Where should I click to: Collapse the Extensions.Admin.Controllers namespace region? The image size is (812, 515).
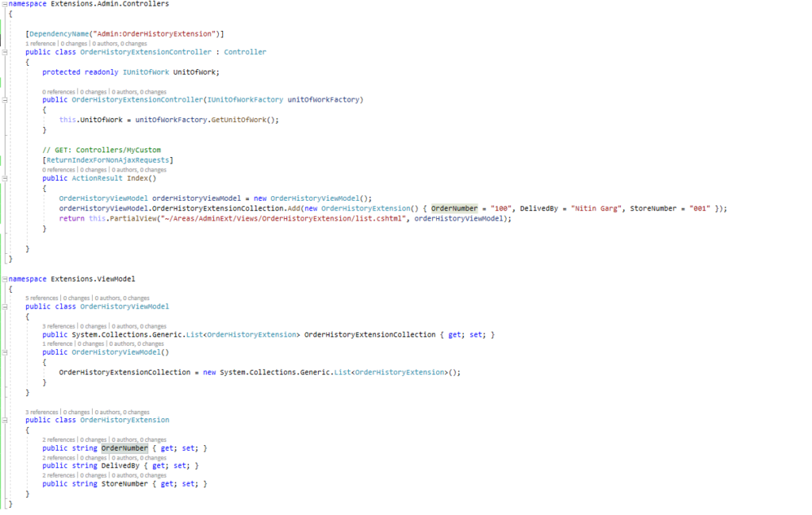(5, 3)
